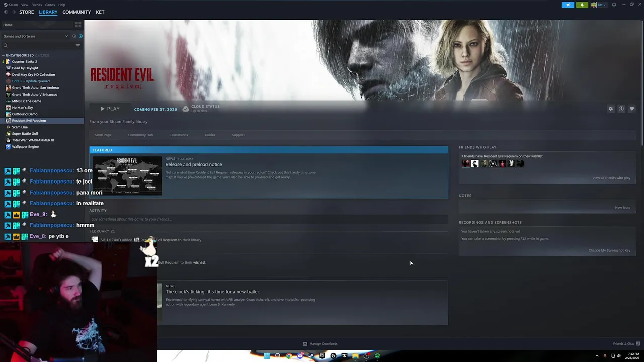Select Mitos.is: The Game
Screen dimensions: 644x362
pos(26,101)
